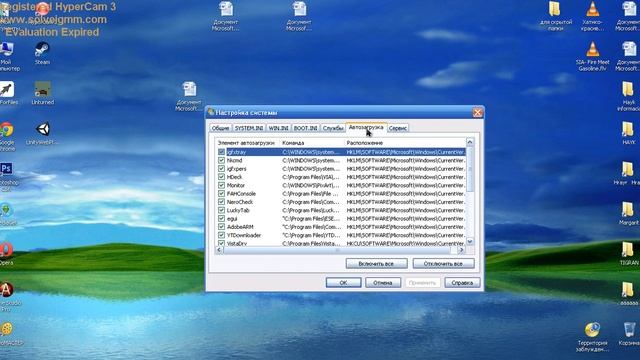Open the 'aaaaaa' desktop folder

629,293
